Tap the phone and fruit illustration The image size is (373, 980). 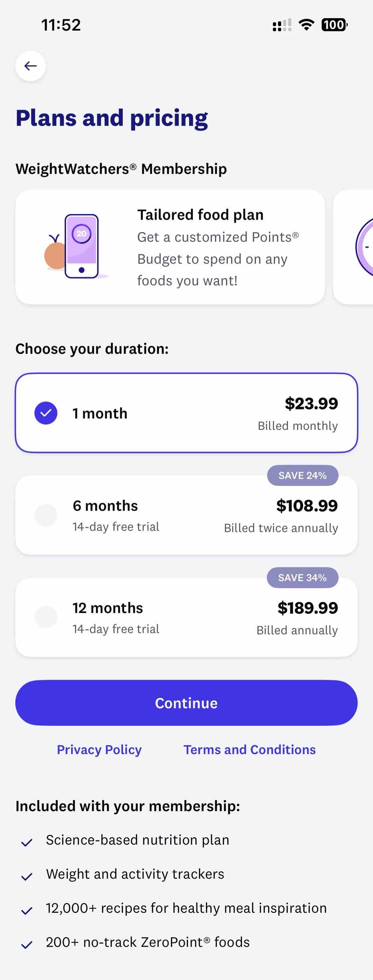click(75, 247)
